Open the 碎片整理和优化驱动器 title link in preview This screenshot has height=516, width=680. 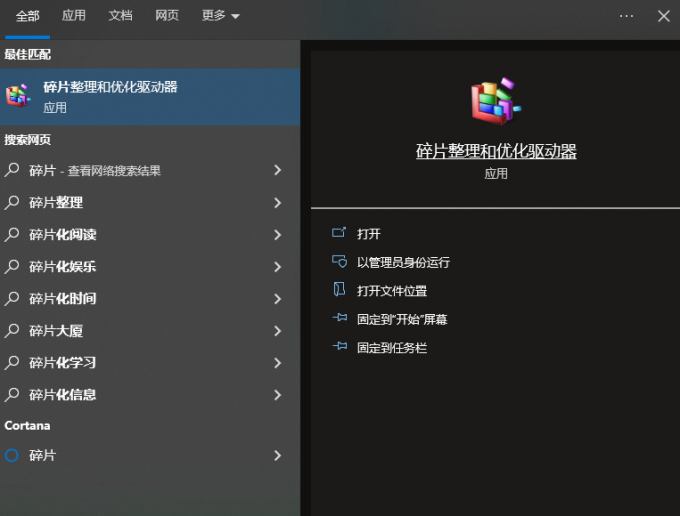pyautogui.click(x=496, y=151)
